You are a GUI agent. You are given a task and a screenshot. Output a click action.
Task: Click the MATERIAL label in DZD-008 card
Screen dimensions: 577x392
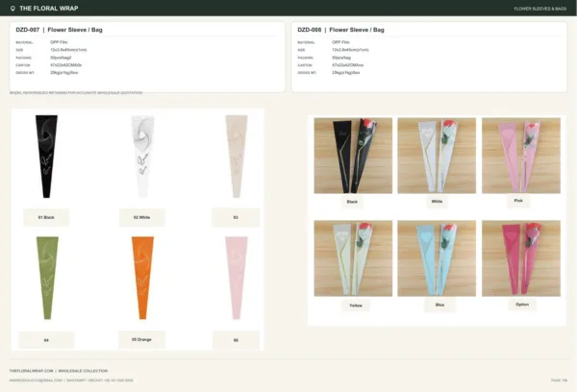click(306, 42)
